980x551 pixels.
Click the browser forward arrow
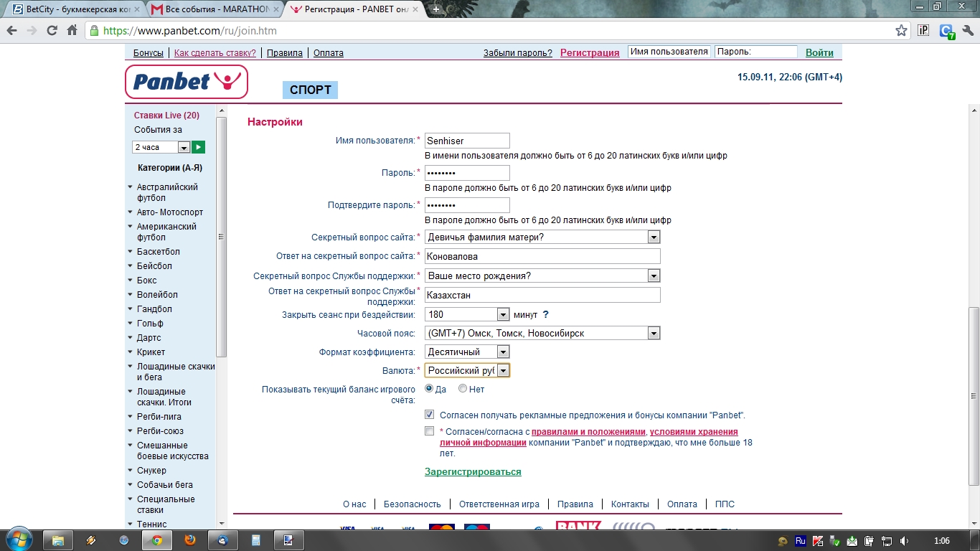[32, 31]
